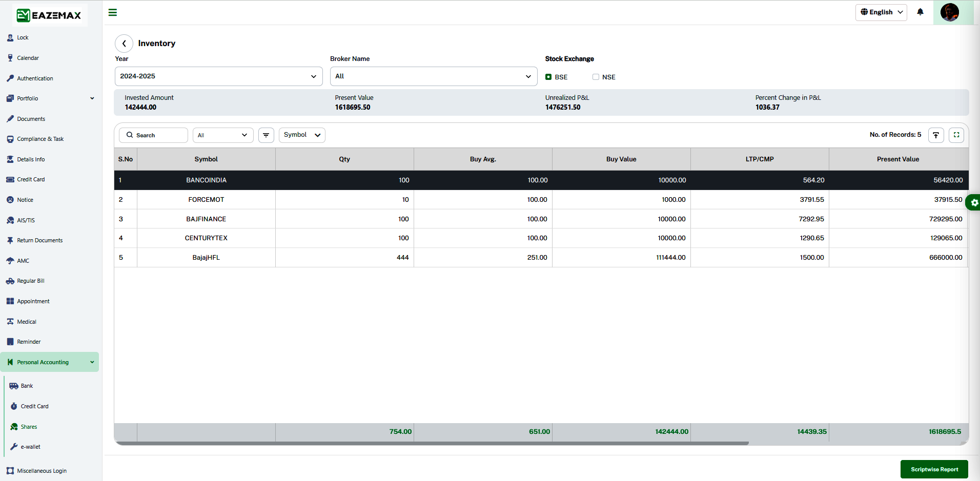Click the Notice sidebar icon
The height and width of the screenshot is (481, 980).
point(10,200)
